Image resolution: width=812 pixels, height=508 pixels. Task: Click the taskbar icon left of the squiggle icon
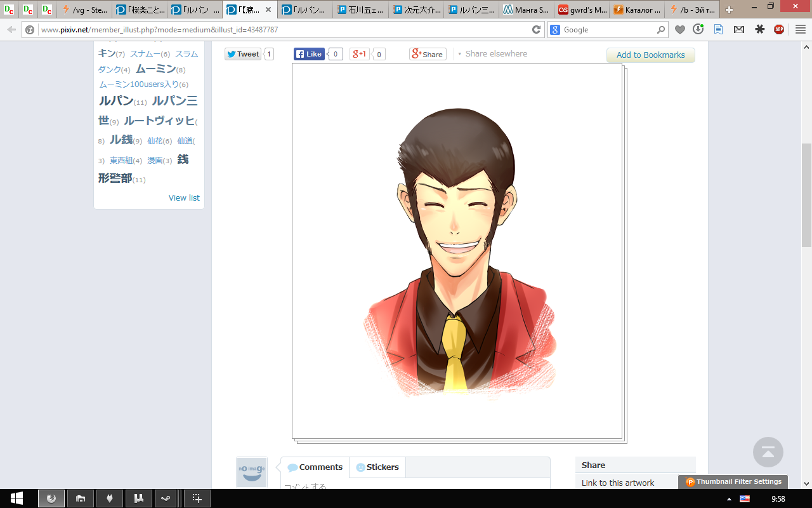click(x=139, y=498)
